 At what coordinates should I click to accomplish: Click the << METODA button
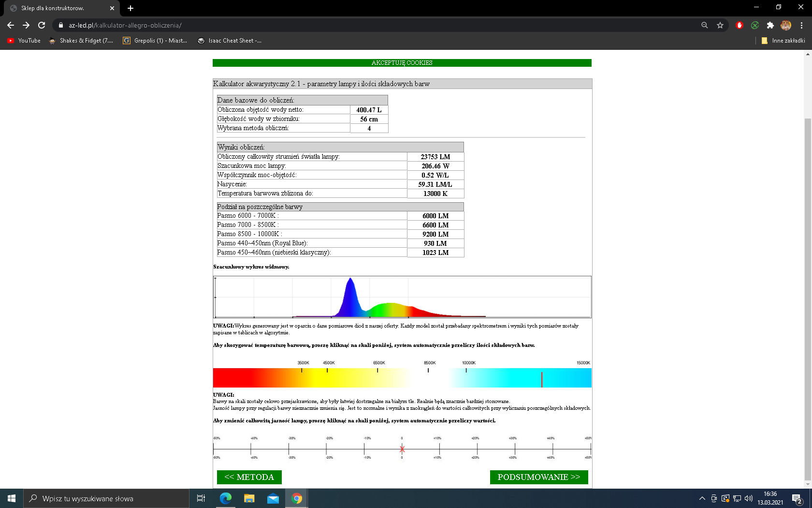point(249,477)
